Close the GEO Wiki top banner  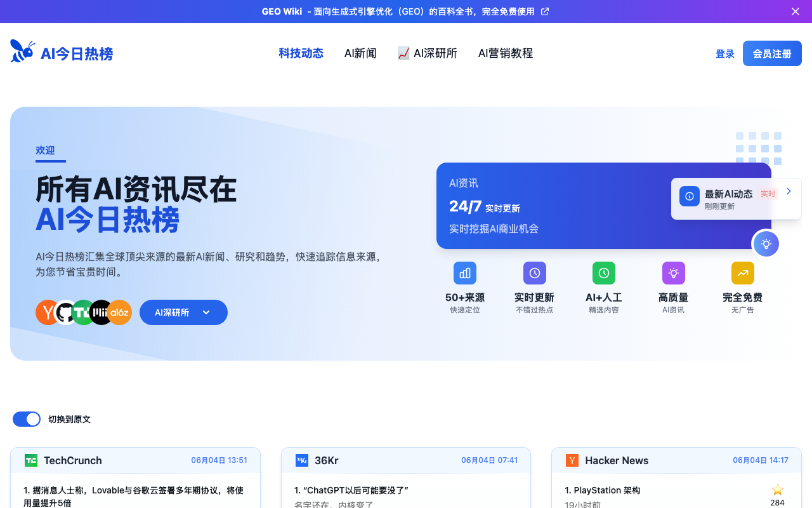(796, 11)
